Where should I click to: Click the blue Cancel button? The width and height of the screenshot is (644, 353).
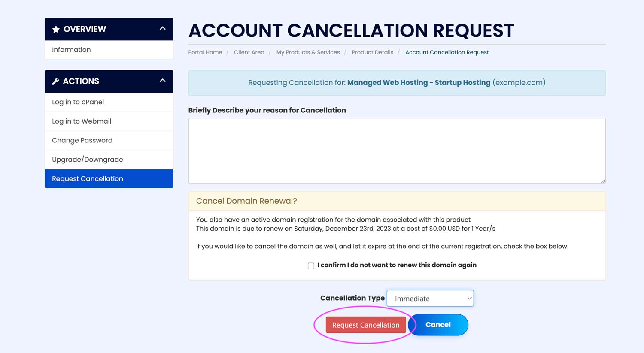pos(438,325)
